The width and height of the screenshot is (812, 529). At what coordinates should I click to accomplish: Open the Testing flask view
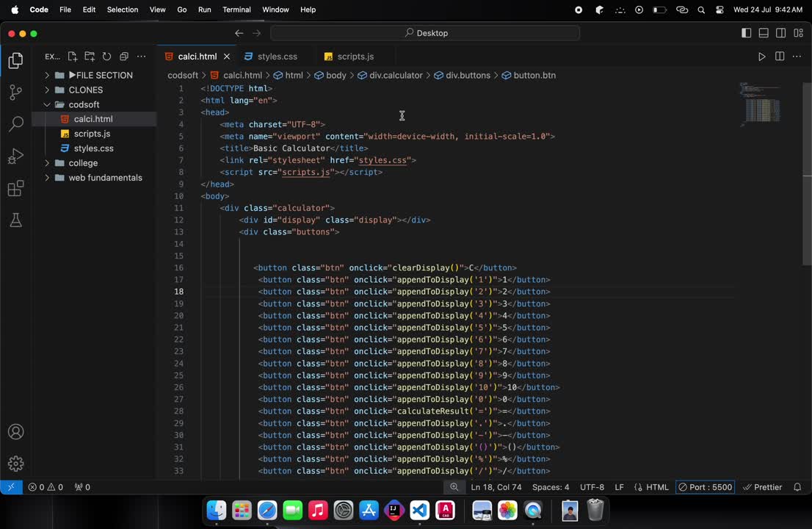pyautogui.click(x=15, y=220)
